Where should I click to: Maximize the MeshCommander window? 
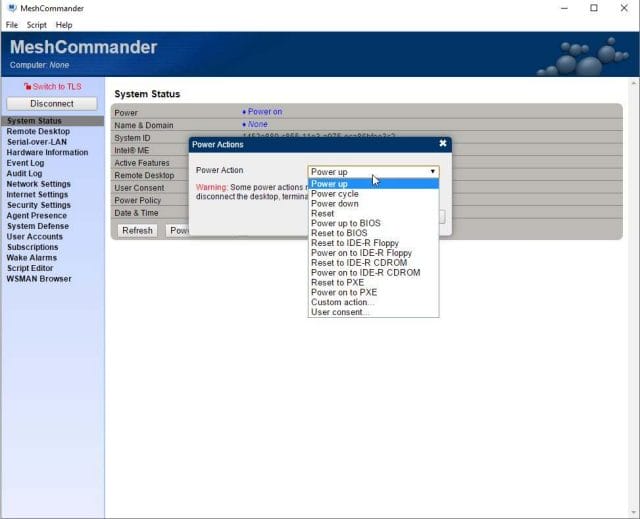tap(594, 8)
